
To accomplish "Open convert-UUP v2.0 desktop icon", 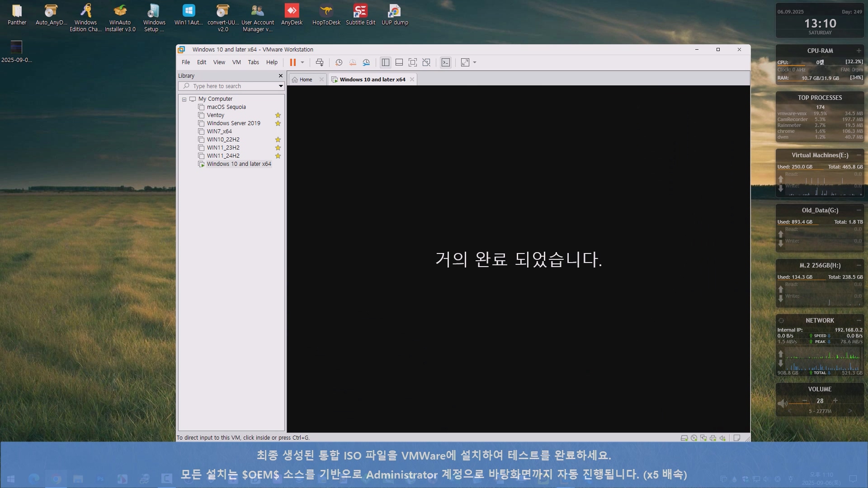I will (223, 18).
